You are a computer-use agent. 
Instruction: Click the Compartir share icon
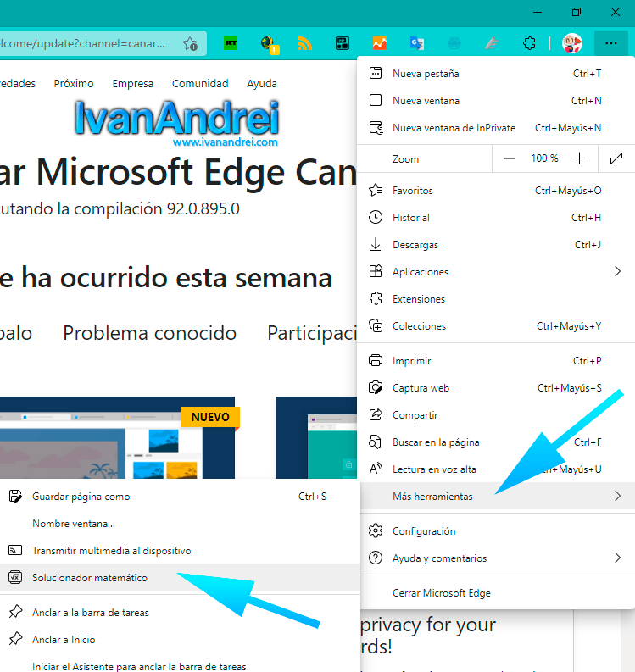click(x=376, y=415)
